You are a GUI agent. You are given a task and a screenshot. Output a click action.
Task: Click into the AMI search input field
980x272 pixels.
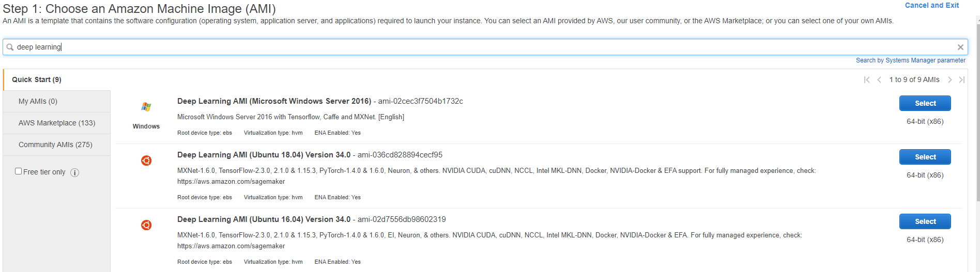click(x=465, y=47)
